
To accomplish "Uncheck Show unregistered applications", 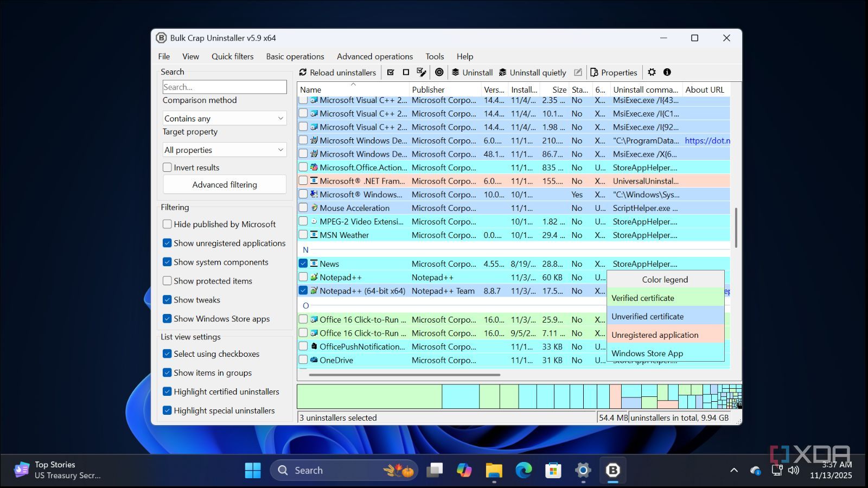I will click(168, 243).
